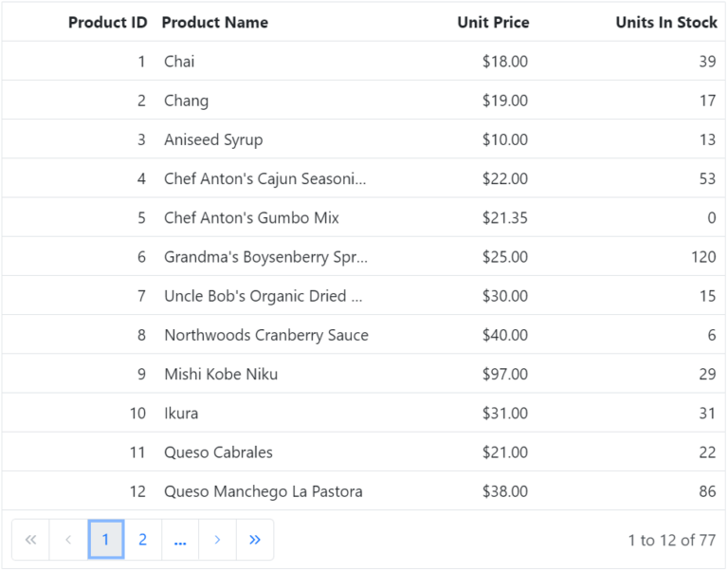Select page 1 in the pager
Image resolution: width=728 pixels, height=572 pixels.
pos(105,540)
